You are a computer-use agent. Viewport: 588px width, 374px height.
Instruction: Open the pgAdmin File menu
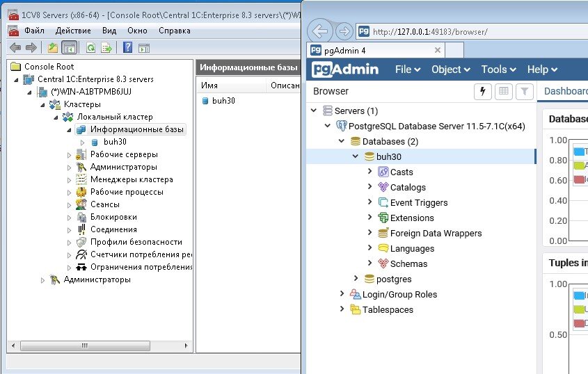coord(408,70)
